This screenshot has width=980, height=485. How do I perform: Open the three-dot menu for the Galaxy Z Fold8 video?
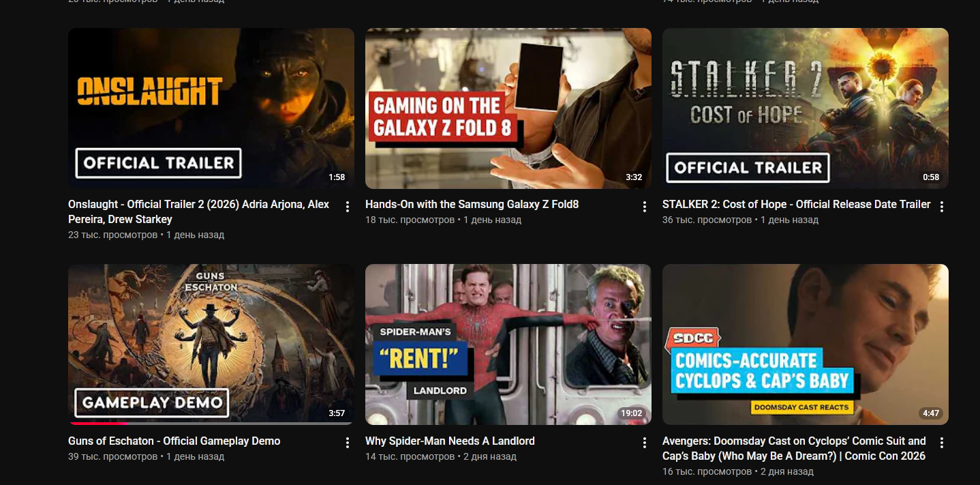coord(645,207)
